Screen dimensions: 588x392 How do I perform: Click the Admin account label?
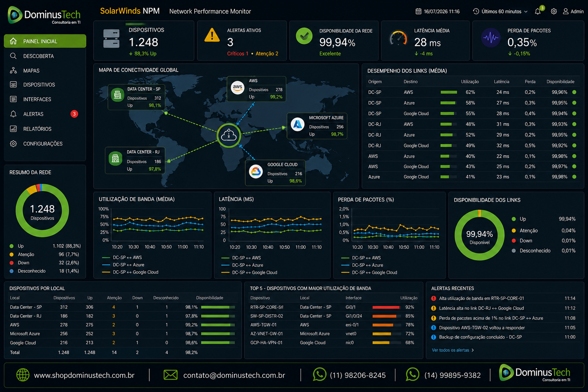click(x=577, y=11)
